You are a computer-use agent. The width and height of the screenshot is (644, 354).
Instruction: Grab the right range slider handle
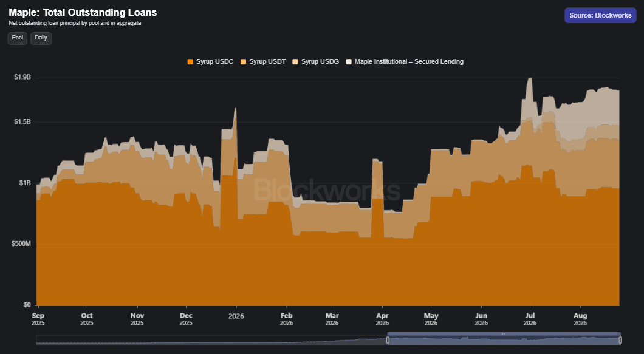[x=620, y=340]
